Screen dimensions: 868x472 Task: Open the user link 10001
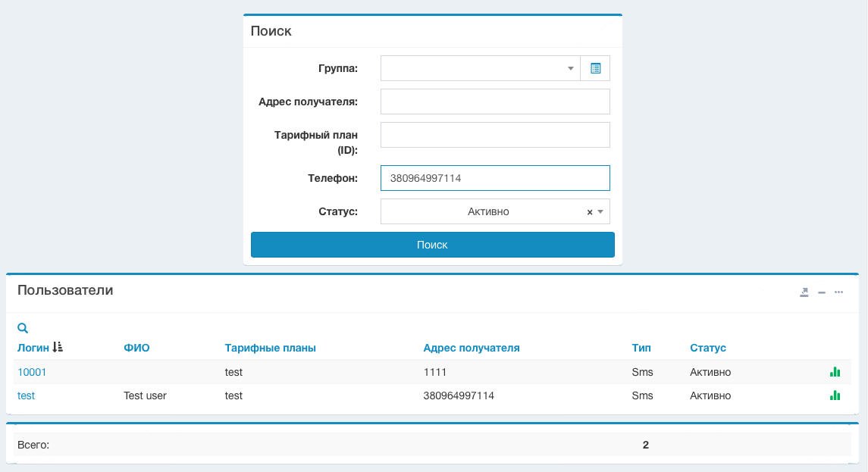32,372
